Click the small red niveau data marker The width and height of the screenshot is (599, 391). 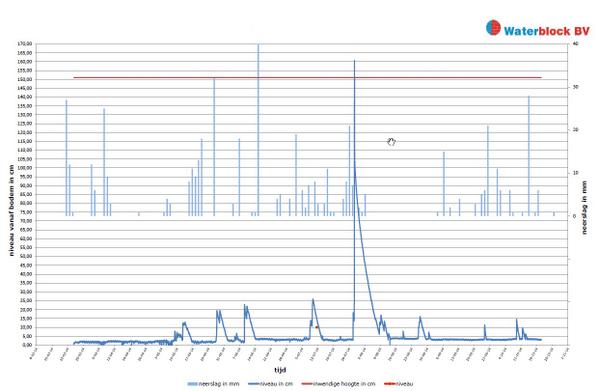pyautogui.click(x=317, y=327)
